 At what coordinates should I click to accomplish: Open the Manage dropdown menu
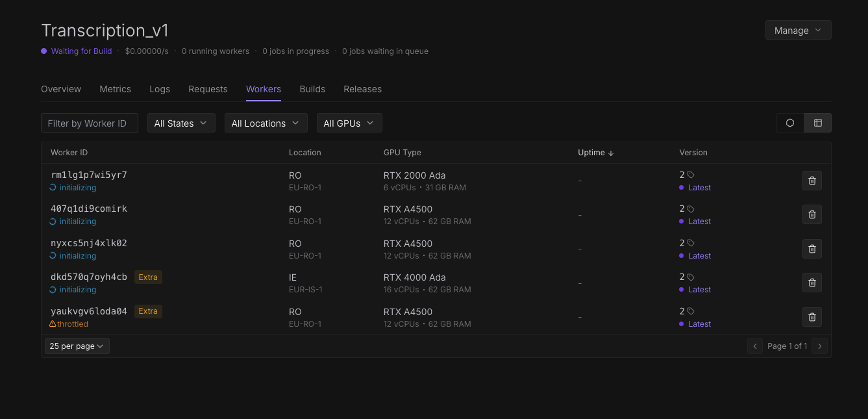click(798, 31)
